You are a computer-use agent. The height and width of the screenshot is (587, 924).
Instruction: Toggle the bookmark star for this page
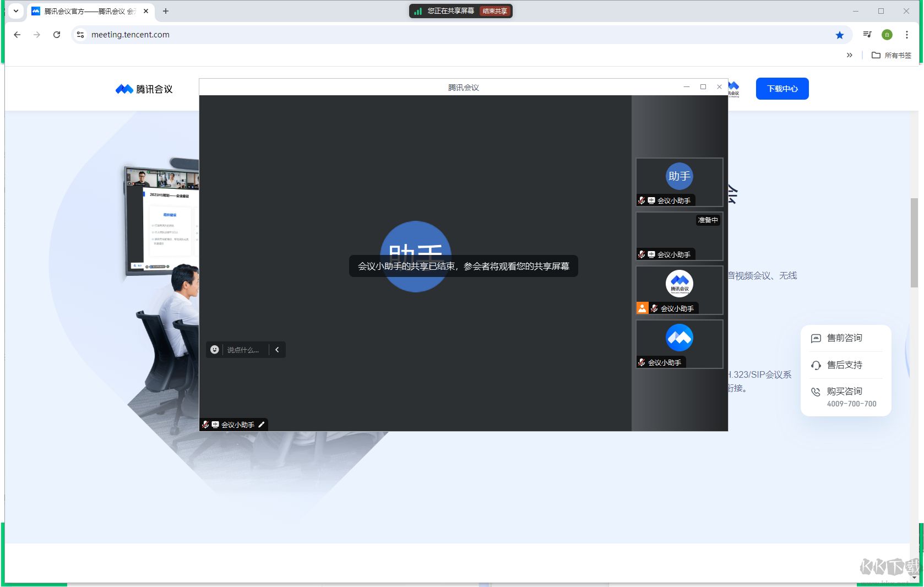coord(840,35)
